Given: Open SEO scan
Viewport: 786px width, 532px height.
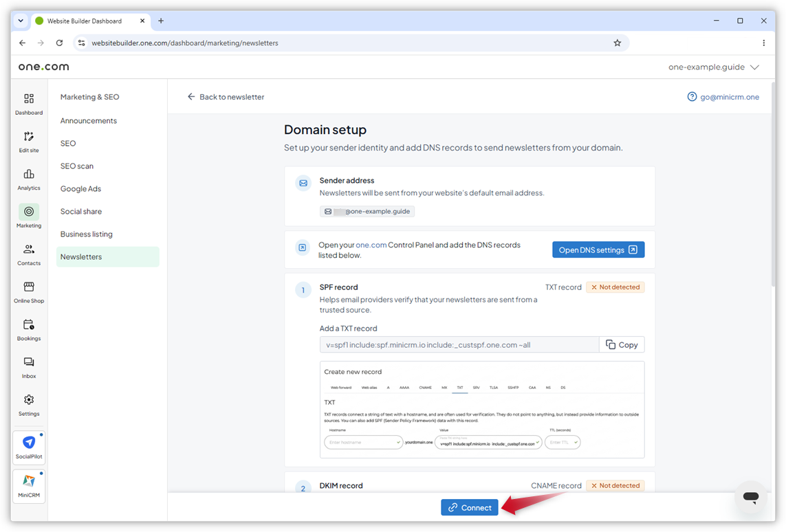Looking at the screenshot, I should click(77, 166).
